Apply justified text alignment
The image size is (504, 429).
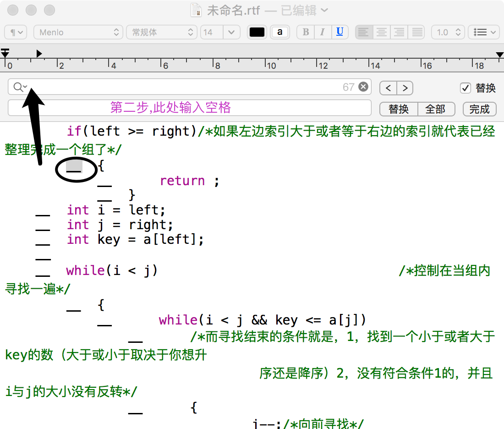pos(416,32)
